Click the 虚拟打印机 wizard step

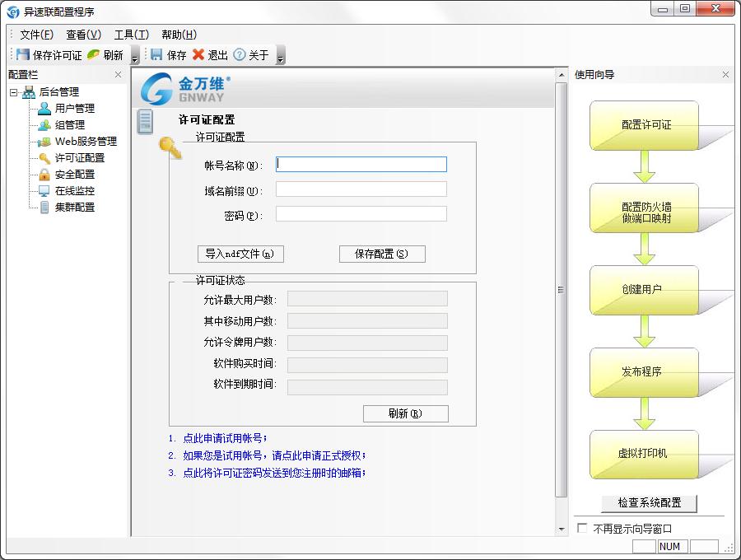tap(644, 455)
